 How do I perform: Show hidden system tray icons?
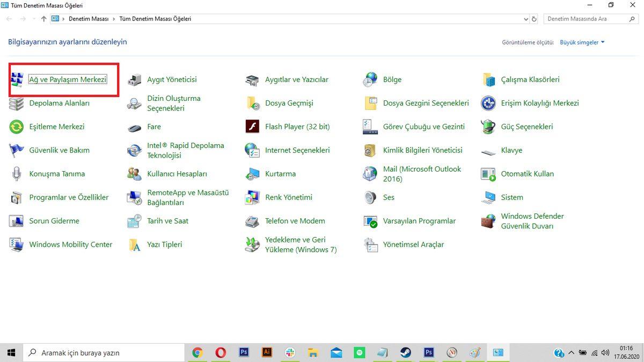[571, 353]
